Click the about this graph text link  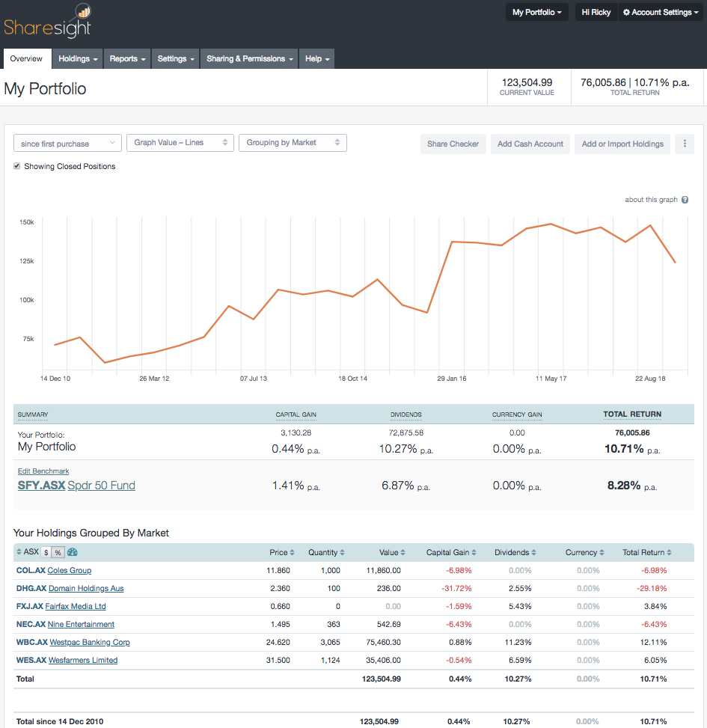pyautogui.click(x=651, y=200)
